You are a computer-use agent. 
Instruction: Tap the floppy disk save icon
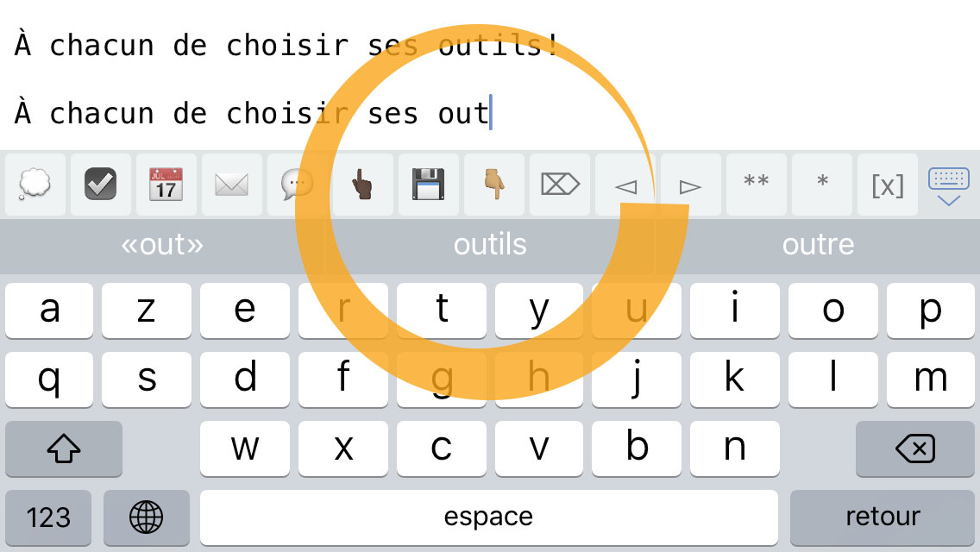[428, 185]
